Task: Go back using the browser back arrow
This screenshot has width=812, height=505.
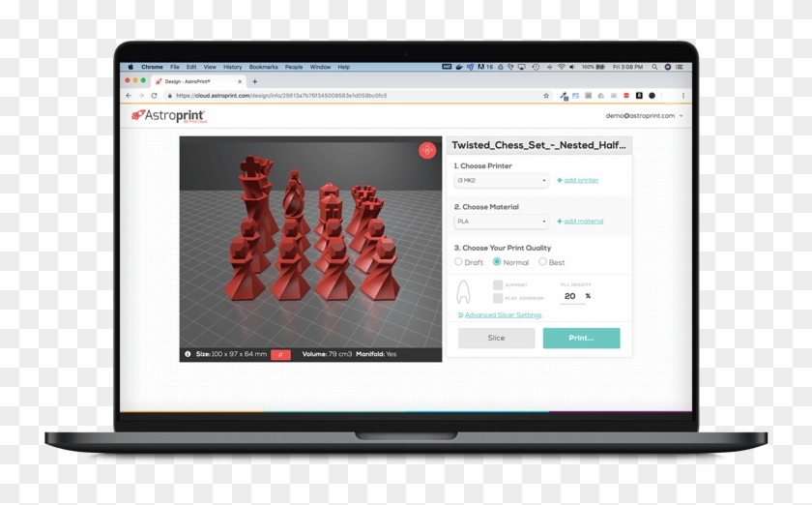Action: 129,96
